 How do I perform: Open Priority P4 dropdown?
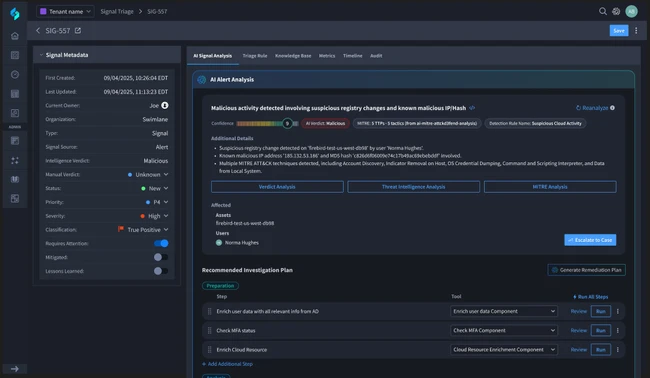(157, 202)
